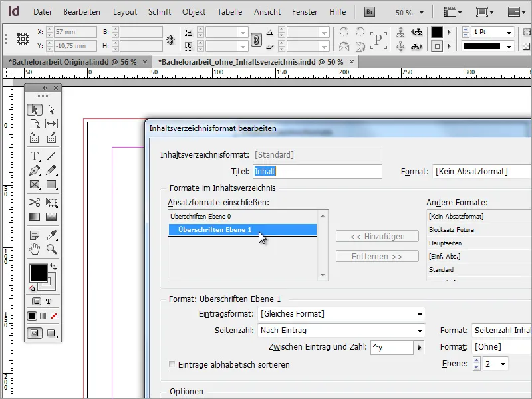Open the Ebene level dropdown

[503, 364]
